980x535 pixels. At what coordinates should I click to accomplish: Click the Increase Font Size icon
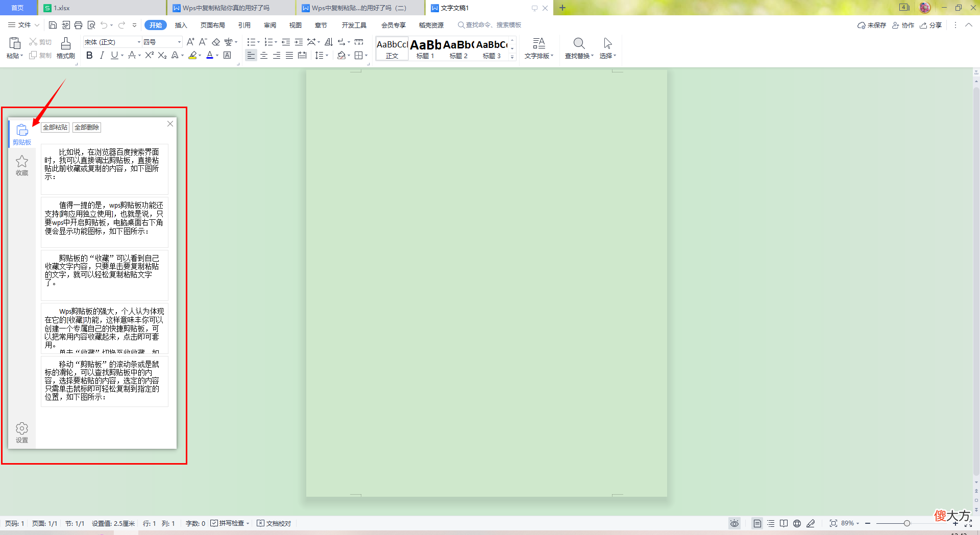(190, 42)
